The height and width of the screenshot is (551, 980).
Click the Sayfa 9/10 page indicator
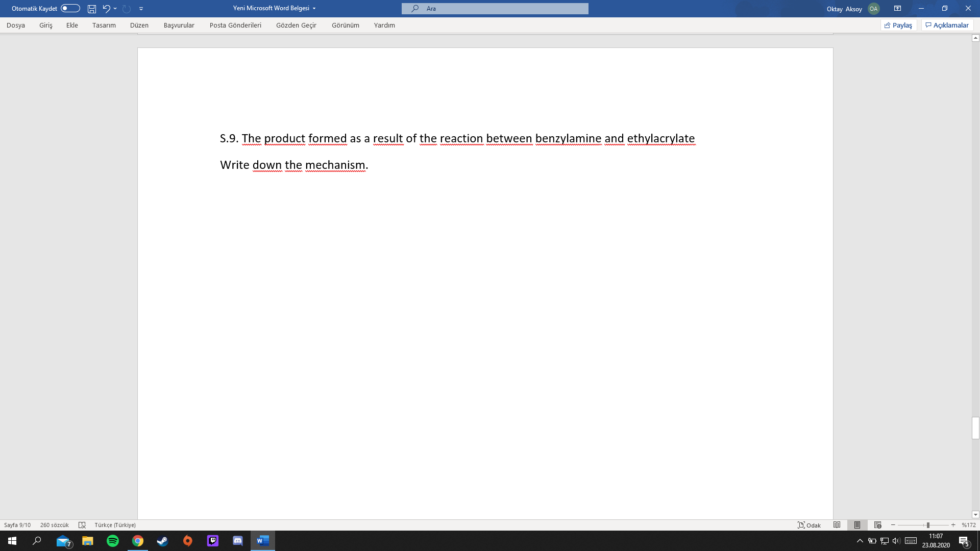[x=17, y=525]
